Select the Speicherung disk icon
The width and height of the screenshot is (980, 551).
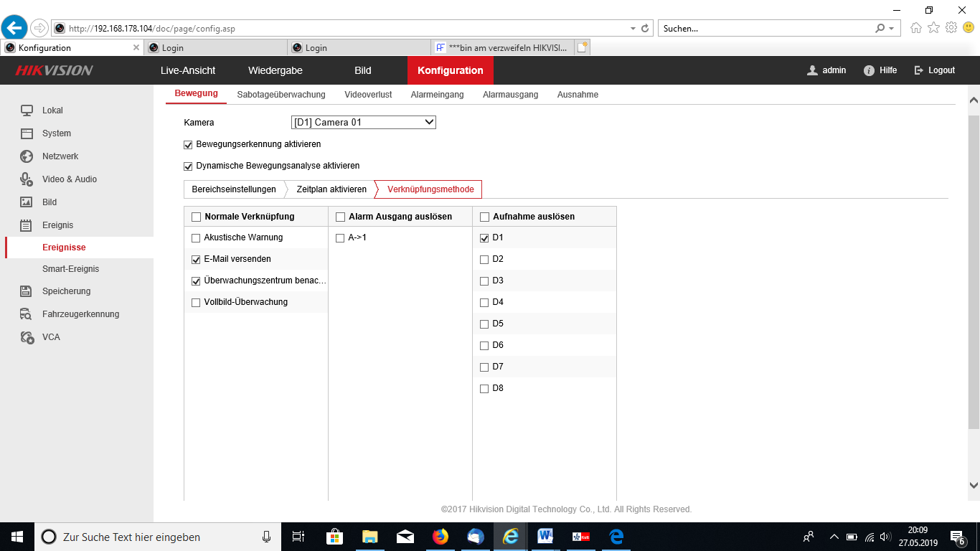point(27,291)
